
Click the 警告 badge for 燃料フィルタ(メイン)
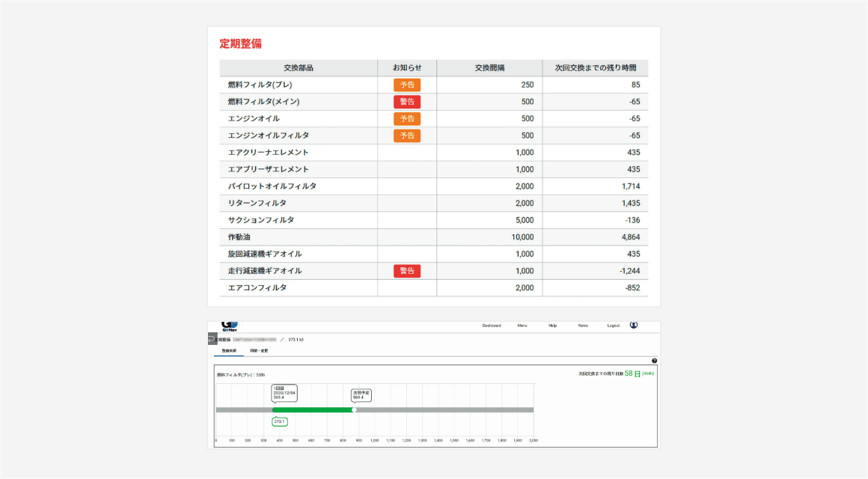click(407, 101)
